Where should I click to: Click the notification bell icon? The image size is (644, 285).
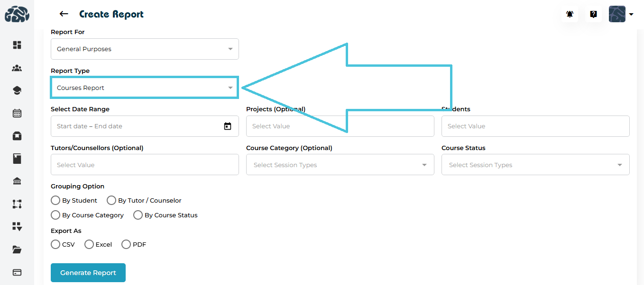click(x=570, y=14)
